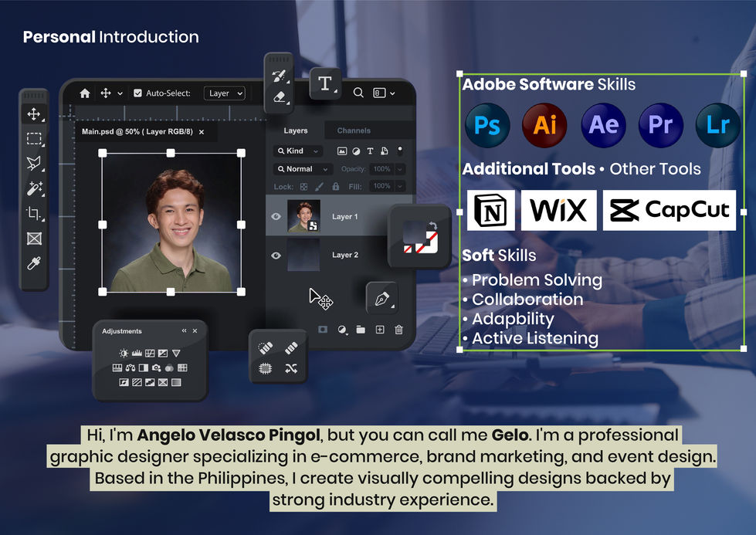The height and width of the screenshot is (535, 756).
Task: Select the Eraser tool
Action: click(x=280, y=97)
